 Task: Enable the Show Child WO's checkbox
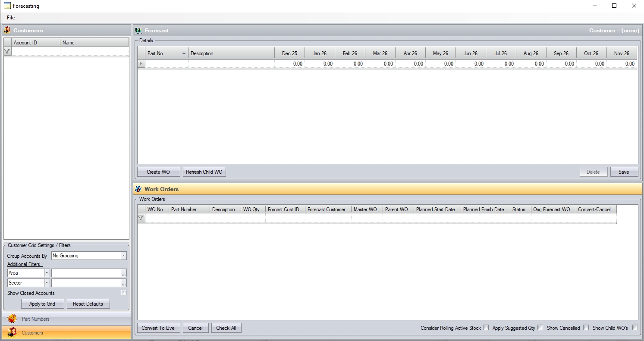635,328
